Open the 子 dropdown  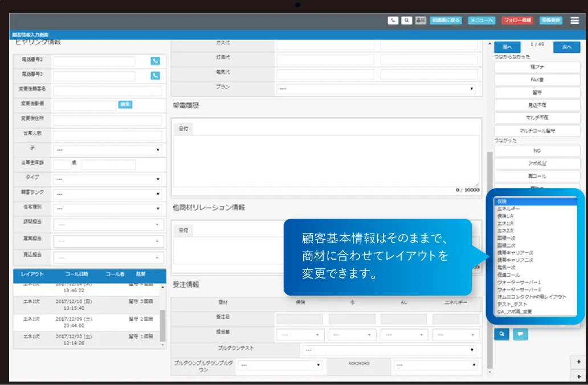click(x=107, y=150)
